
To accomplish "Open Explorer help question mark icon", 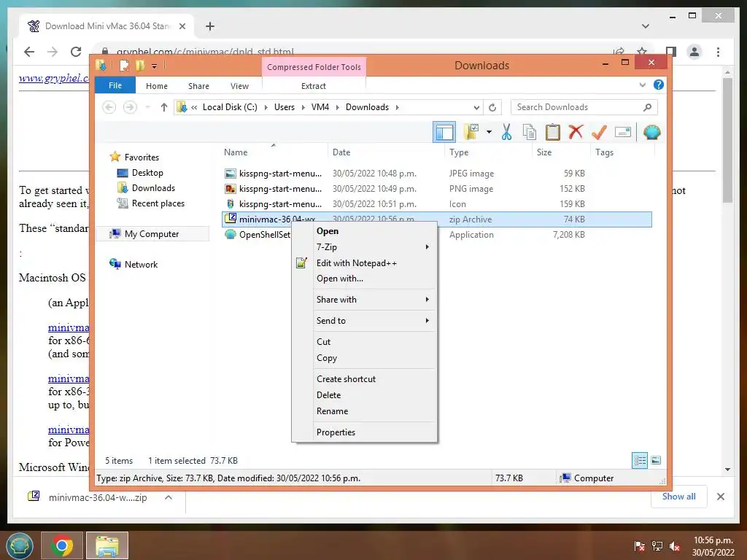I will (x=659, y=85).
